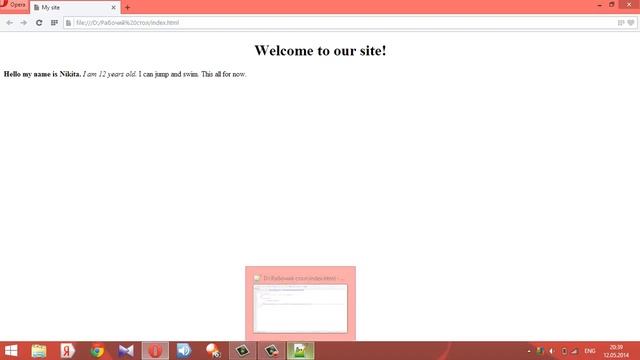This screenshot has height=360, width=640.
Task: Switch to Opera on the taskbar
Action: point(155,351)
